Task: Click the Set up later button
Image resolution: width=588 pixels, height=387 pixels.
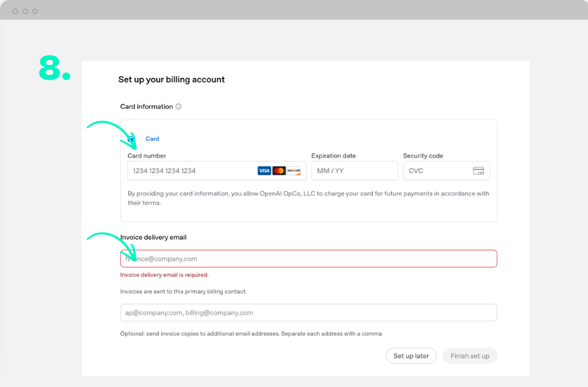Action: click(x=411, y=356)
